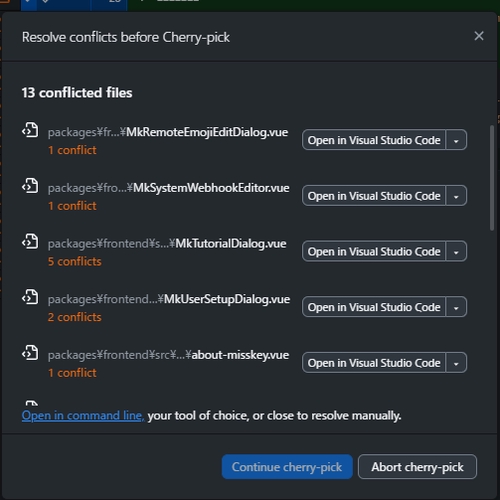
Task: Open MkRemoteEmojiEditDialog.vue in Visual Studio Code
Action: (374, 140)
